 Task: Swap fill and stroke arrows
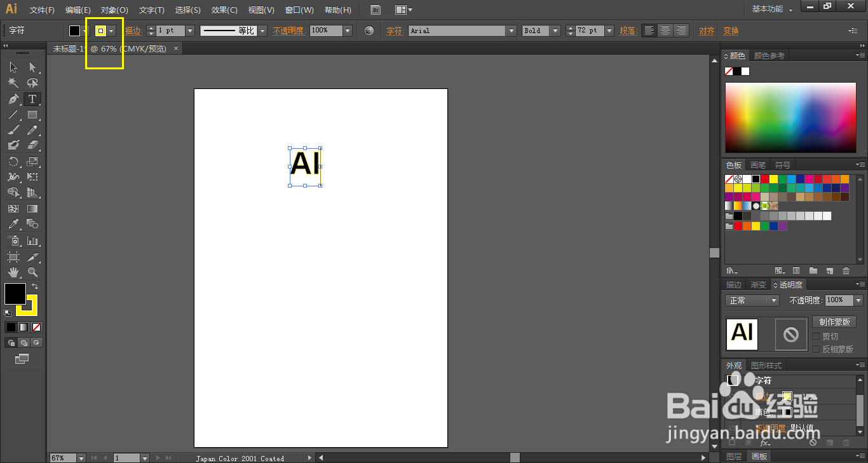click(36, 286)
